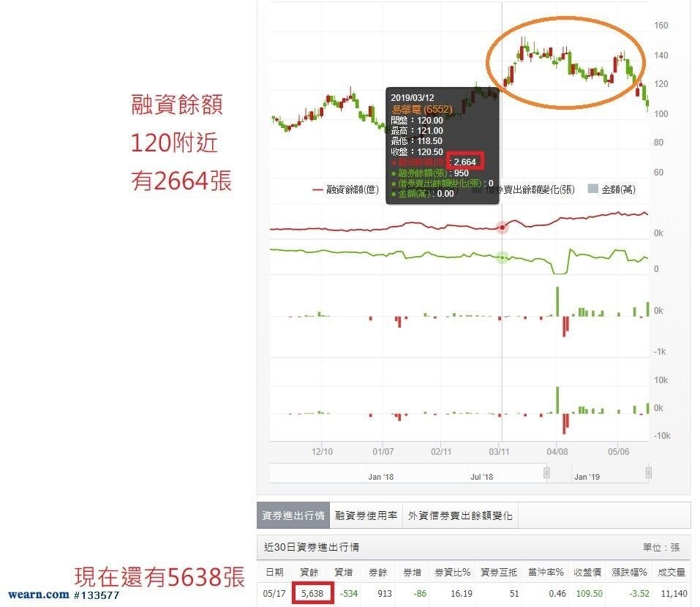Click the 券資比% column header
The image size is (700, 607).
(x=452, y=572)
